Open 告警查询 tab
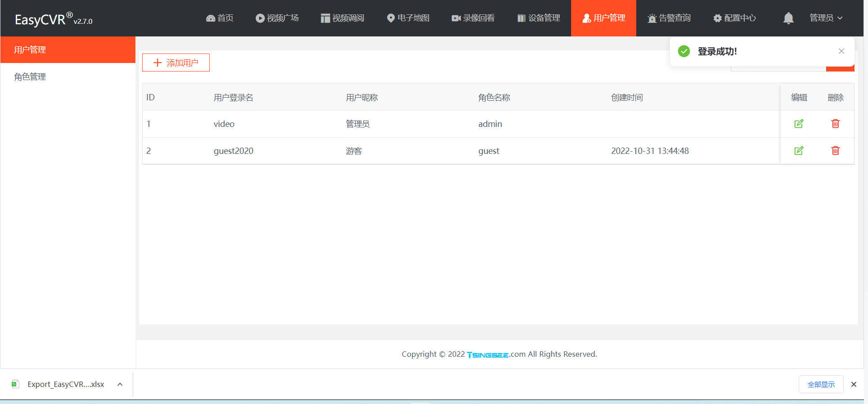The image size is (868, 404). (669, 18)
